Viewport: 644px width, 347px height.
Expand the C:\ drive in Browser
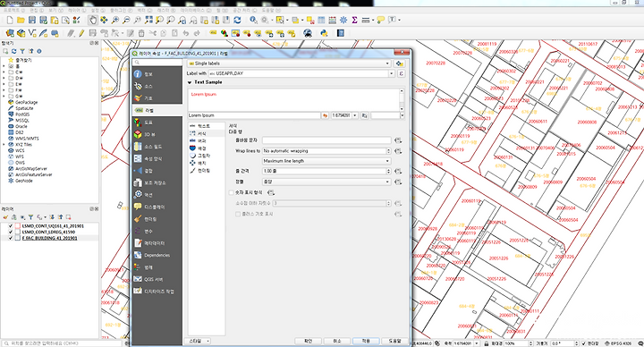click(4, 72)
